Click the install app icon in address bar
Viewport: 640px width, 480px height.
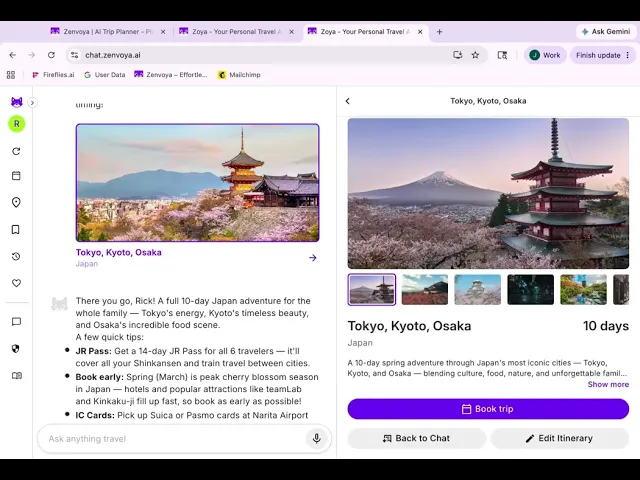458,55
